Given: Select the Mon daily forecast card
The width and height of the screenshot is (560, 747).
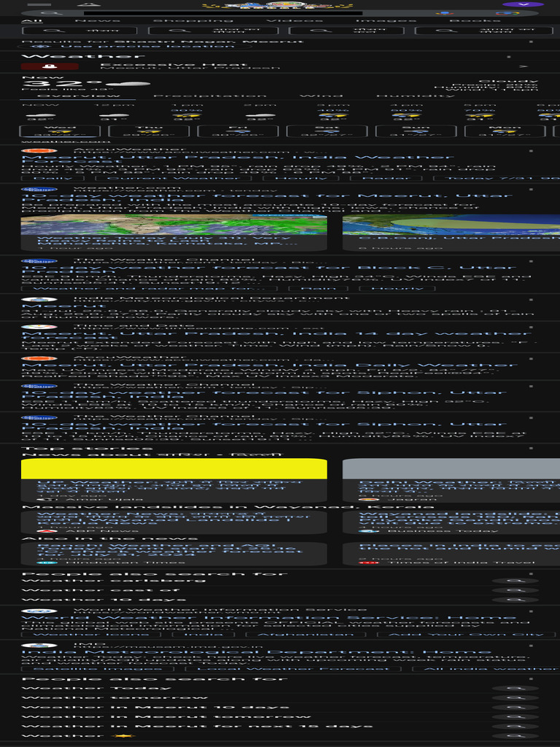Looking at the screenshot, I should click(505, 131).
